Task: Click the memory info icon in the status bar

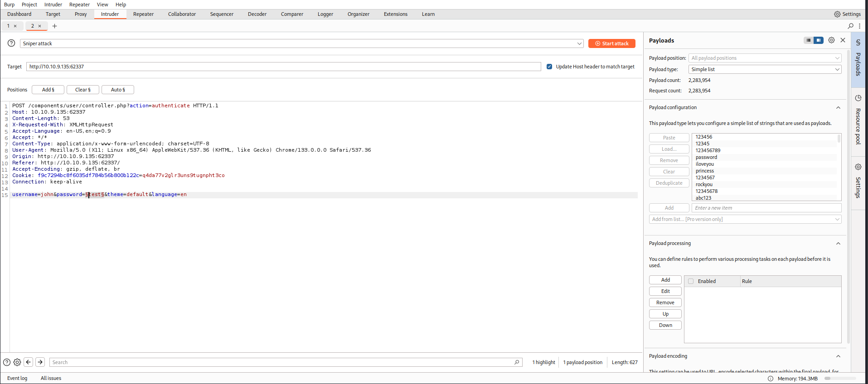Action: pyautogui.click(x=771, y=379)
